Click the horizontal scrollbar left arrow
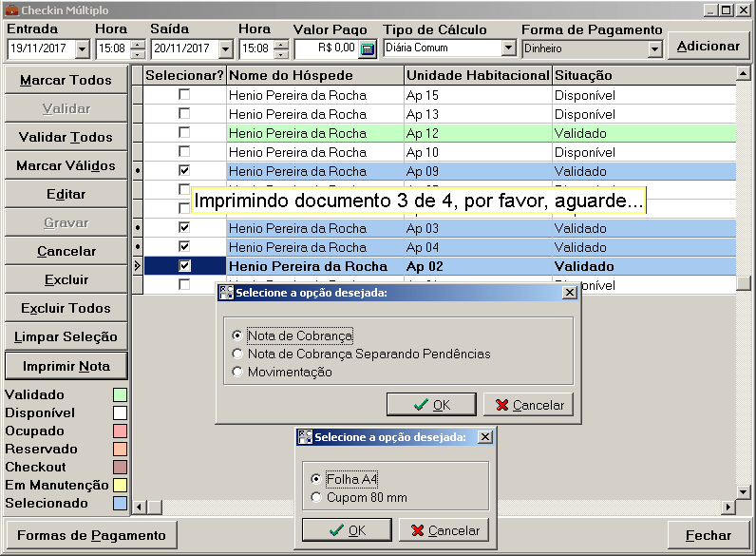This screenshot has height=556, width=756. (x=139, y=507)
